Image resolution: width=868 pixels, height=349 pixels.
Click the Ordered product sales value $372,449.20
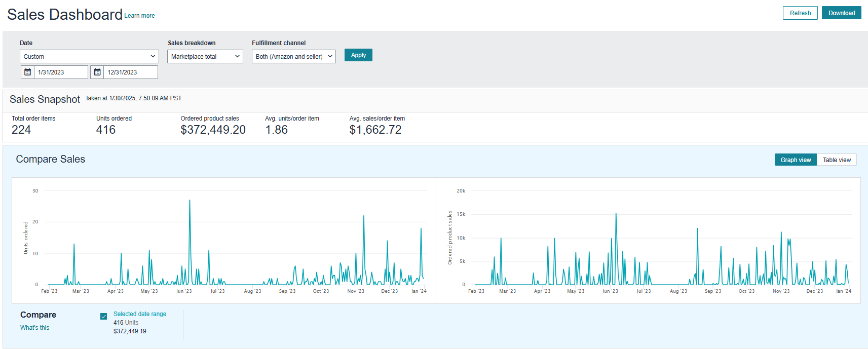(213, 130)
